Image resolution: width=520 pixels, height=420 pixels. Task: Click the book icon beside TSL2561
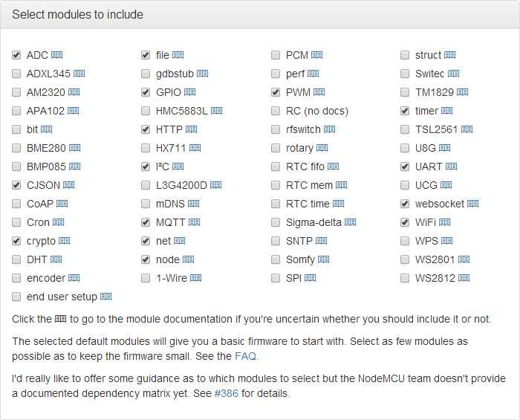(467, 129)
